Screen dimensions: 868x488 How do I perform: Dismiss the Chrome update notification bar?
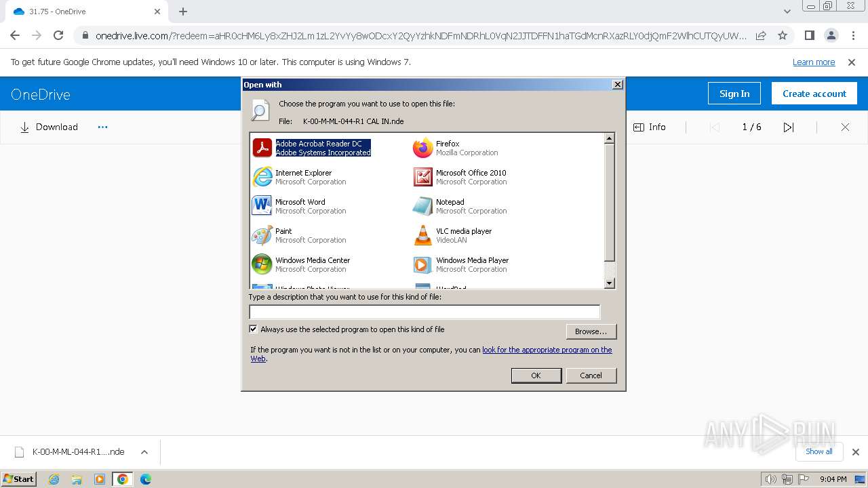852,62
